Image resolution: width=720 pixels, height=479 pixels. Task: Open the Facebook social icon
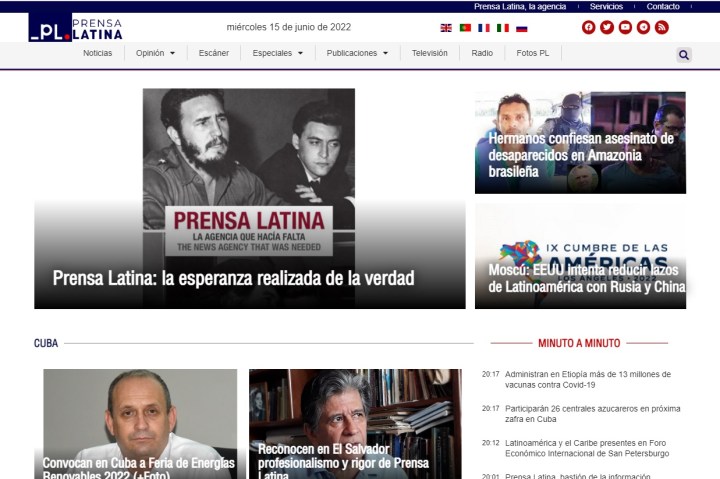click(589, 27)
